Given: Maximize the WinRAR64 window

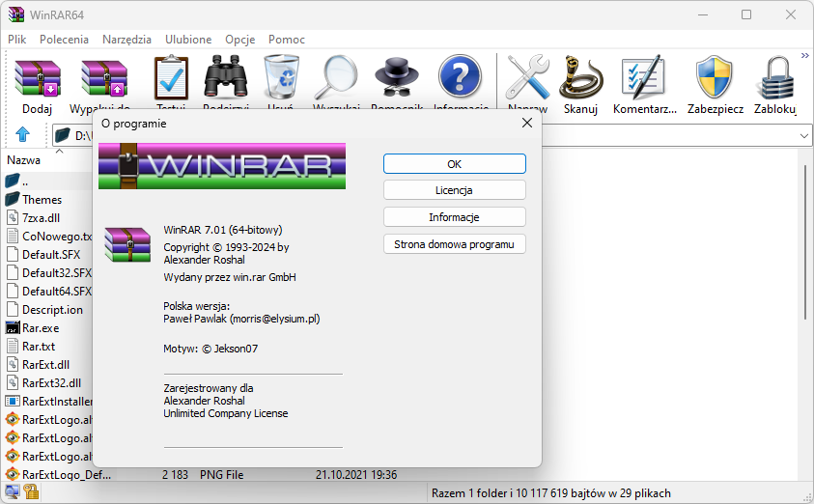Looking at the screenshot, I should click(x=746, y=14).
